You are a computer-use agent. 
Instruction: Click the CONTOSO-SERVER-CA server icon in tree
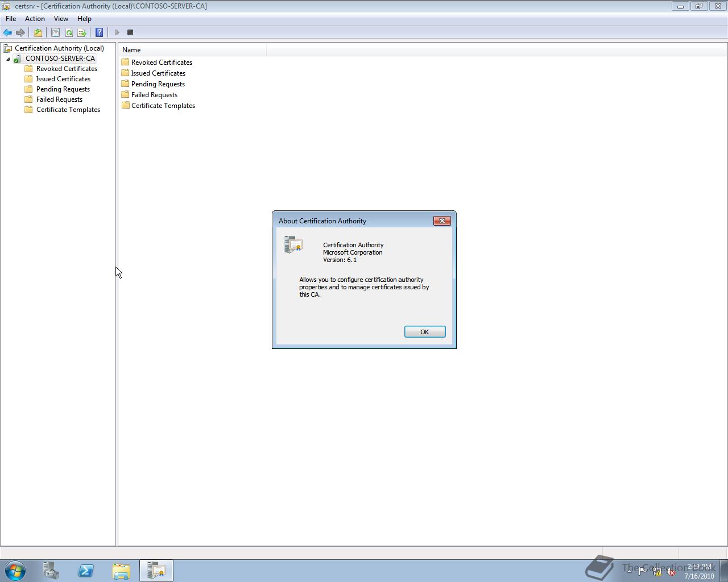pos(18,59)
